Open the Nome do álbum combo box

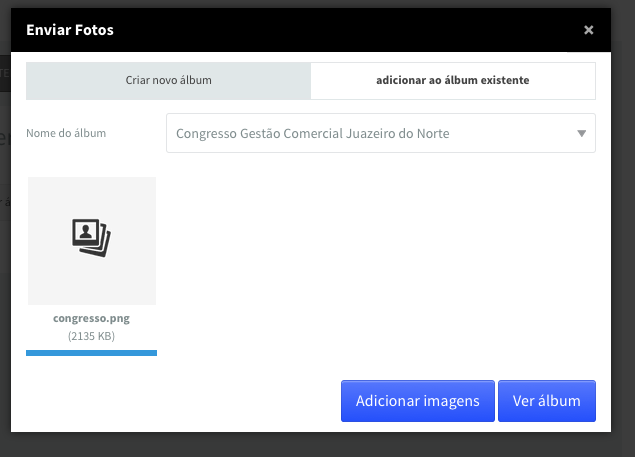381,133
